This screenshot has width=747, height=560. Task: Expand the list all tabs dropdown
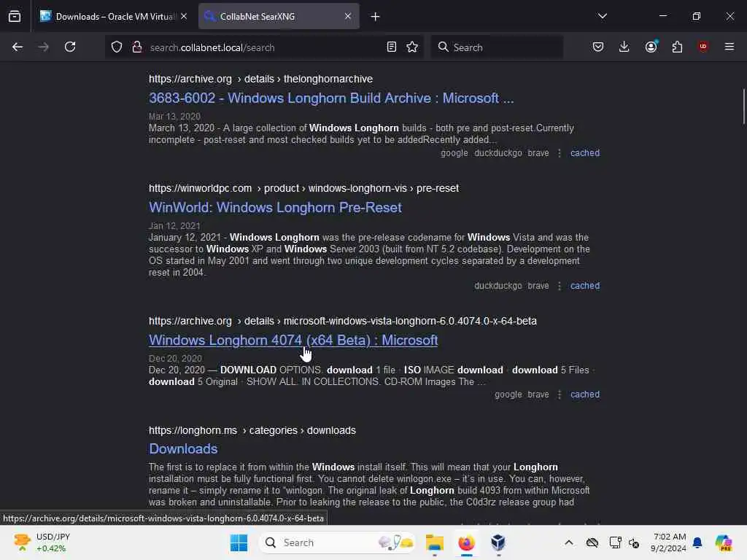[603, 17]
